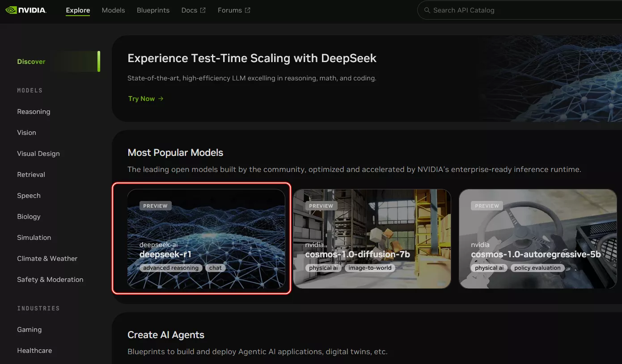Open the Safety & Moderation category
Screen dimensions: 622x364
tap(50, 280)
